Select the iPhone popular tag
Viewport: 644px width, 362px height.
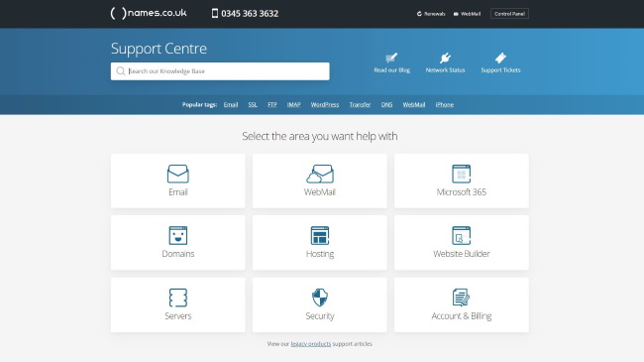pos(445,104)
